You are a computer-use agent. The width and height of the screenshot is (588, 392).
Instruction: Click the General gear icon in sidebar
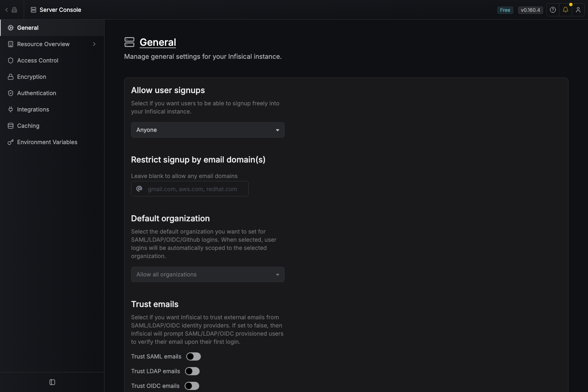coord(11,28)
